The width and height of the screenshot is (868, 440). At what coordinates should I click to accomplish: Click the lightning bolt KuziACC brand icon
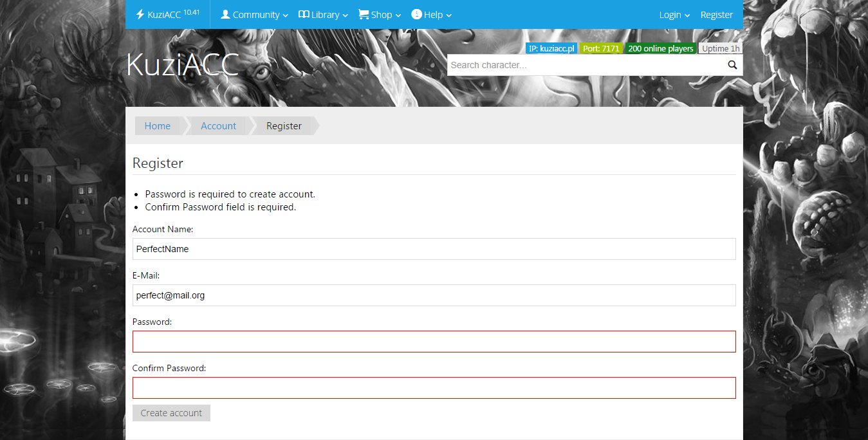(140, 14)
